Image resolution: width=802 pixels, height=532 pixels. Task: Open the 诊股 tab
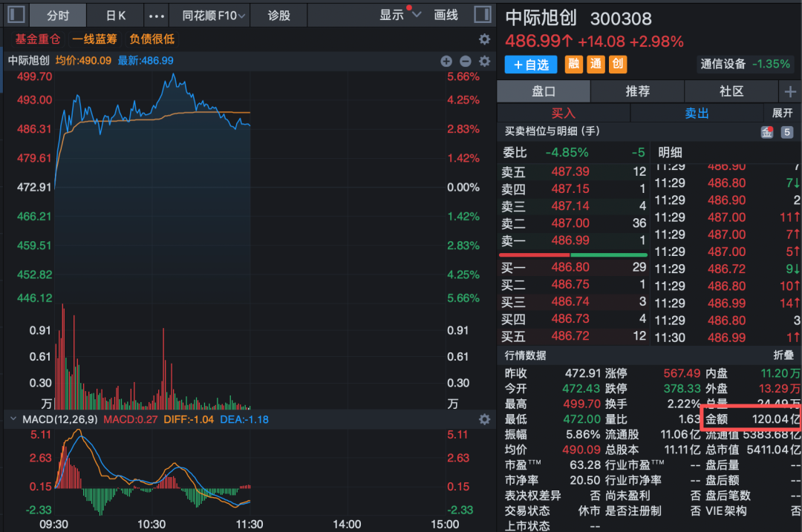(x=279, y=15)
